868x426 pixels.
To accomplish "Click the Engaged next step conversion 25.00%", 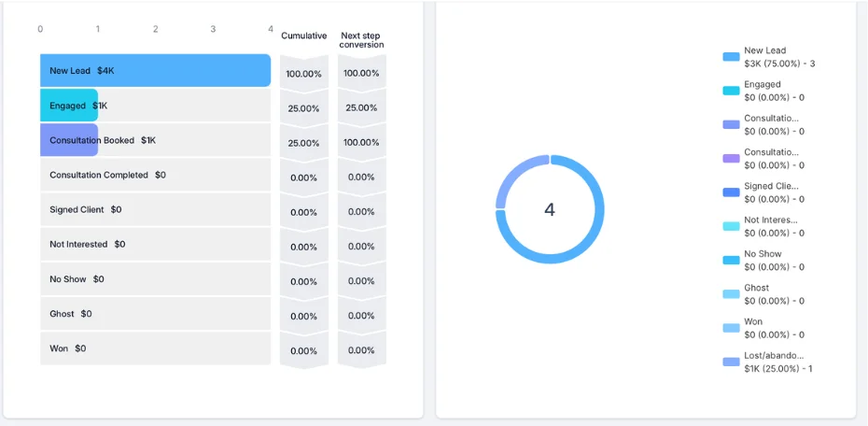I will tap(361, 108).
